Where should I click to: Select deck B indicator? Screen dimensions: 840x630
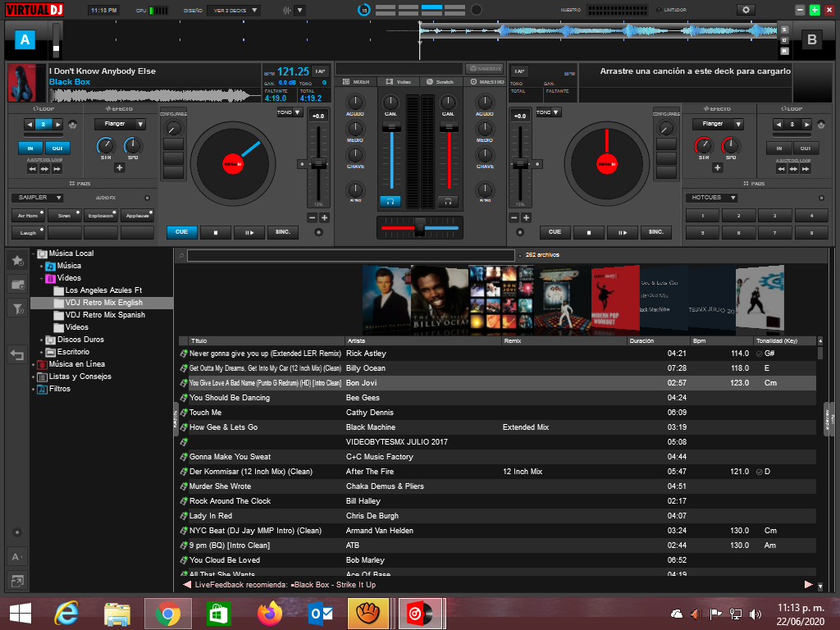[811, 39]
